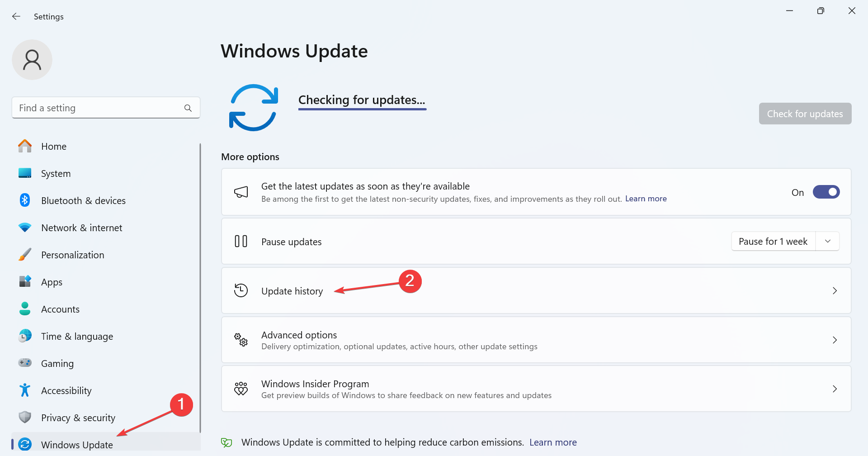Image resolution: width=868 pixels, height=456 pixels.
Task: Click Check for updates button
Action: 805,114
